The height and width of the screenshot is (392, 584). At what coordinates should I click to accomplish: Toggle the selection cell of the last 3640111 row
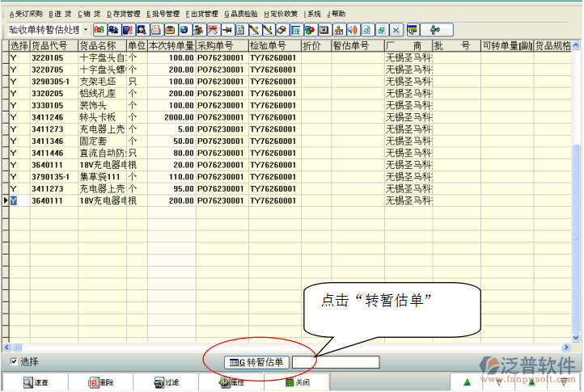(x=14, y=200)
